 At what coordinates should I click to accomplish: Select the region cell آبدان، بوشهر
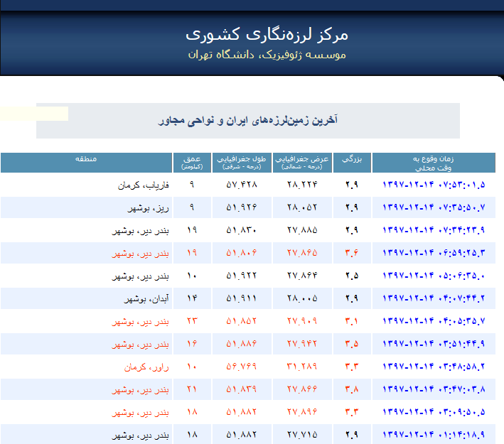146,299
